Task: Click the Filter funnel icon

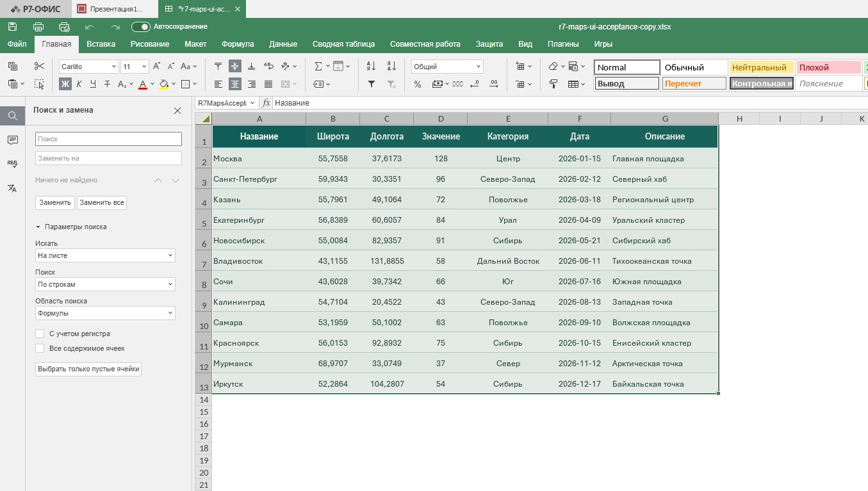Action: 371,84
